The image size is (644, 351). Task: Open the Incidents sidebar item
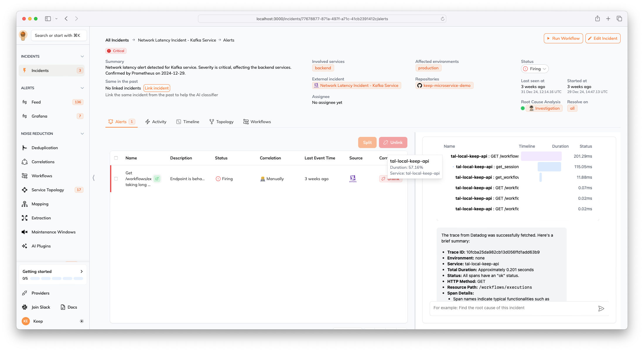coord(52,70)
